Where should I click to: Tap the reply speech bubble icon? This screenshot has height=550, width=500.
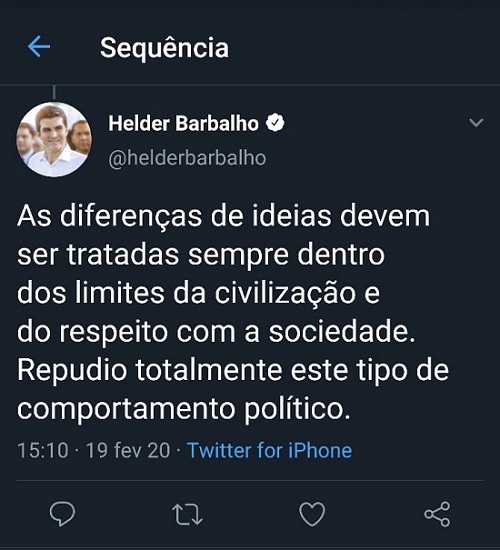[62, 514]
